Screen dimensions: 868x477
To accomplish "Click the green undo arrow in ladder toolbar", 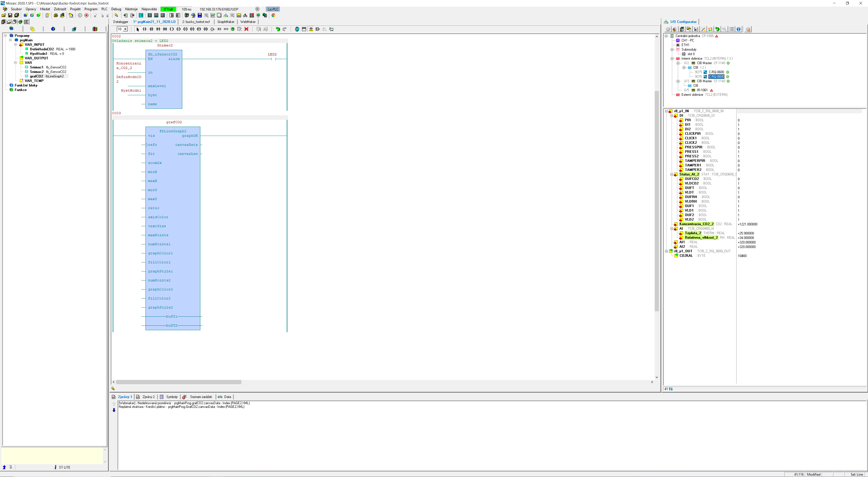I will pyautogui.click(x=278, y=29).
